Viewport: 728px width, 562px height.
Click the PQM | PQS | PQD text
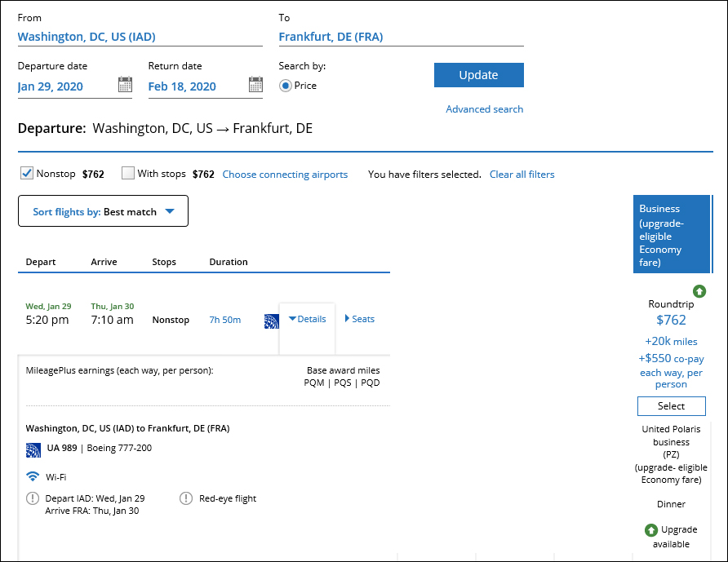tap(342, 383)
